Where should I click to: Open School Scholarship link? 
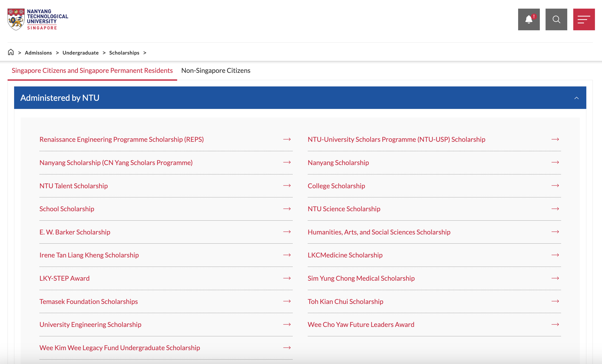coord(67,209)
